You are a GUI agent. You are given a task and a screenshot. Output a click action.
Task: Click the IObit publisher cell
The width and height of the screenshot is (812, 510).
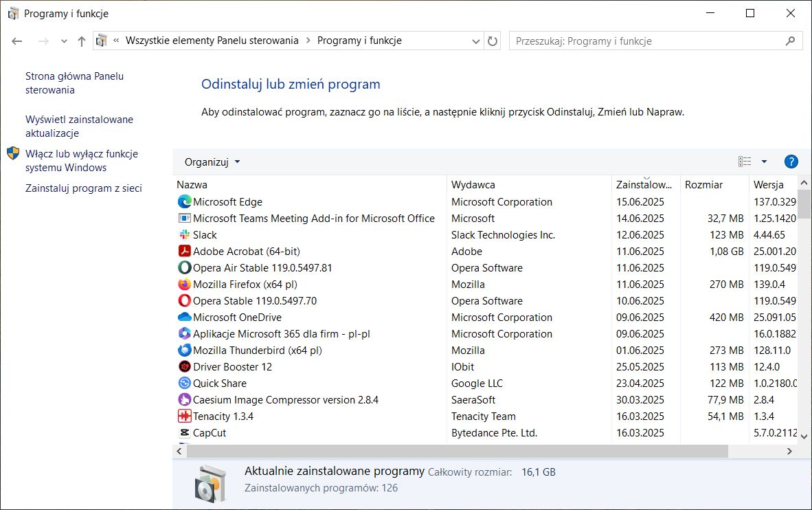462,366
